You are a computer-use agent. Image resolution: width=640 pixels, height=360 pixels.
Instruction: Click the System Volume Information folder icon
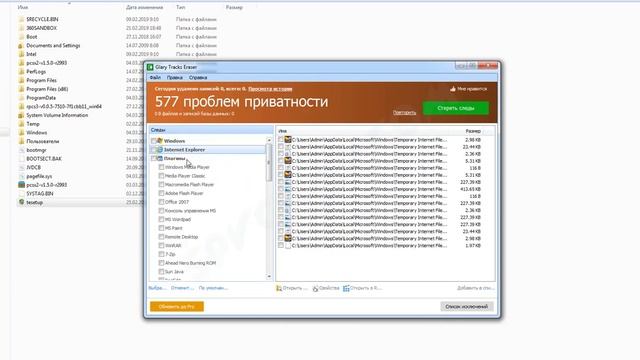(21, 116)
